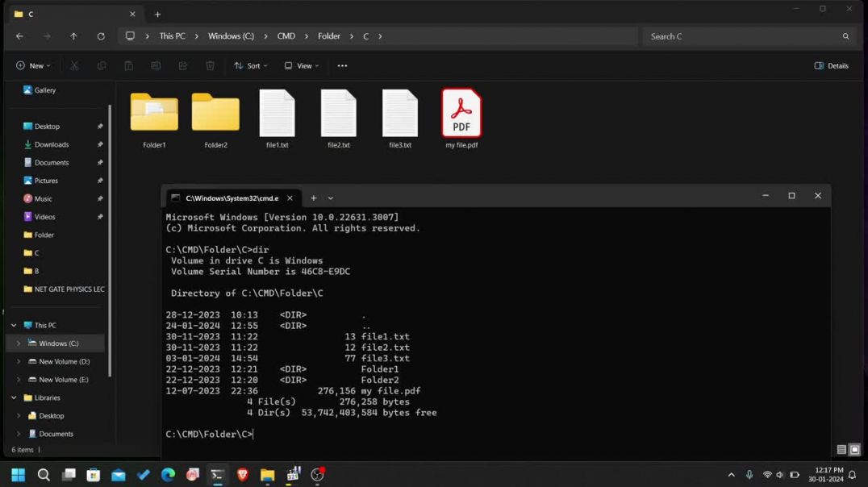The width and height of the screenshot is (868, 487).
Task: Click the navigation pane vertical scrollbar
Action: click(x=110, y=241)
